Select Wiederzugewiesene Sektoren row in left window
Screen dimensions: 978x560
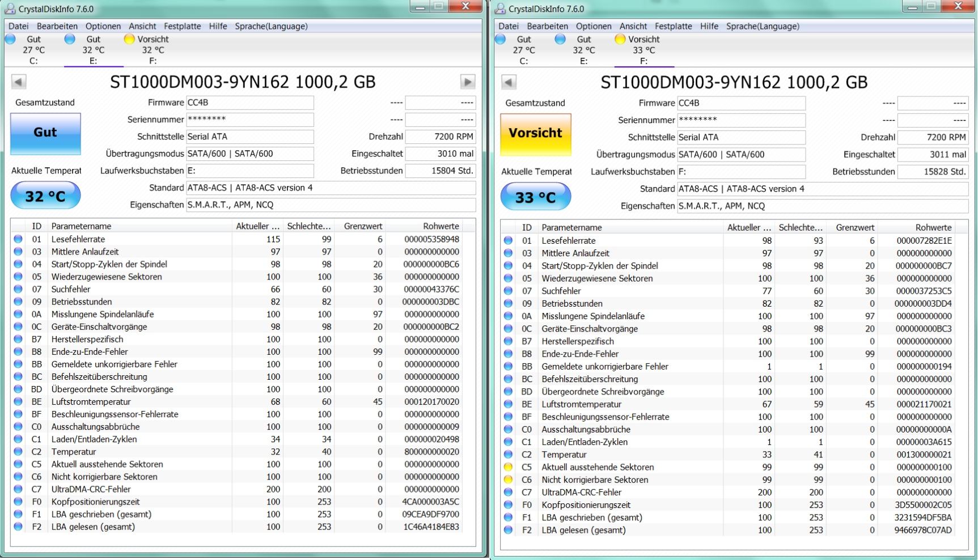[x=237, y=277]
